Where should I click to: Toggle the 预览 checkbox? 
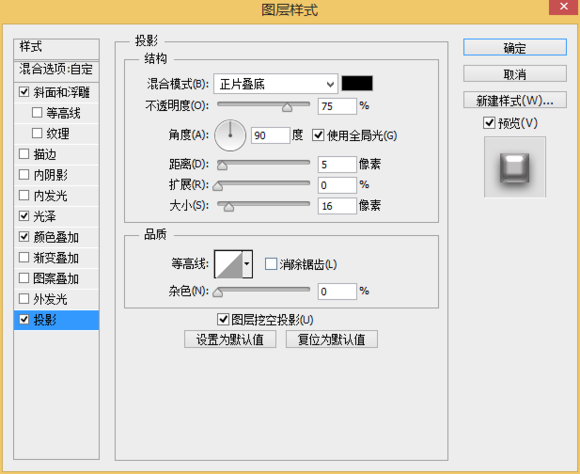click(489, 122)
